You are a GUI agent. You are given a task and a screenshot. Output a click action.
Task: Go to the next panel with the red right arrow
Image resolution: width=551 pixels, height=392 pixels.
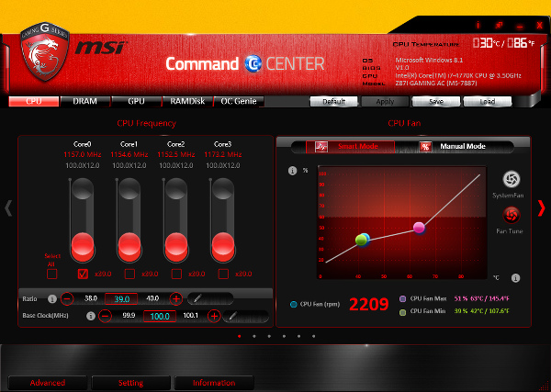542,208
